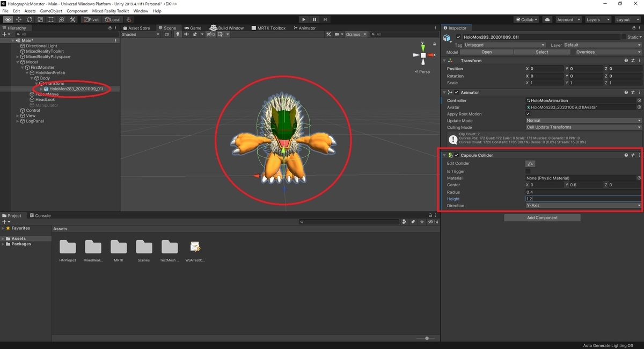Click the scene orientation gizmo center cube
Image resolution: width=644 pixels, height=349 pixels.
423,55
